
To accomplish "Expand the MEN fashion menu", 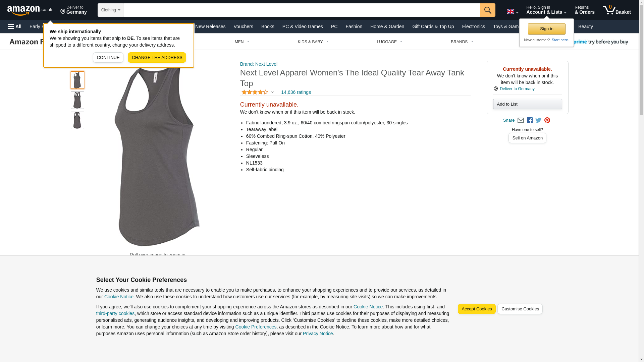I will tap(242, 42).
